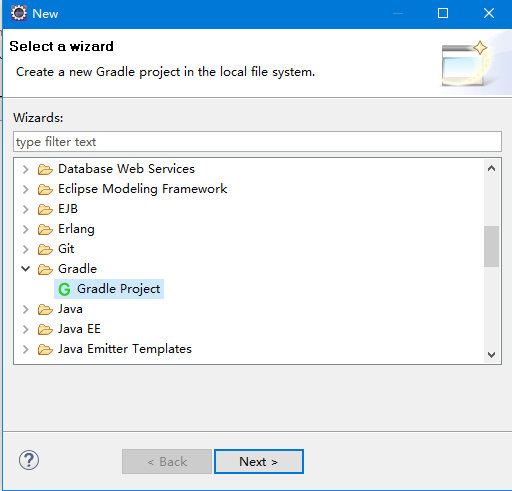This screenshot has height=491, width=512.
Task: Click the Gradle folder icon
Action: pyautogui.click(x=45, y=269)
